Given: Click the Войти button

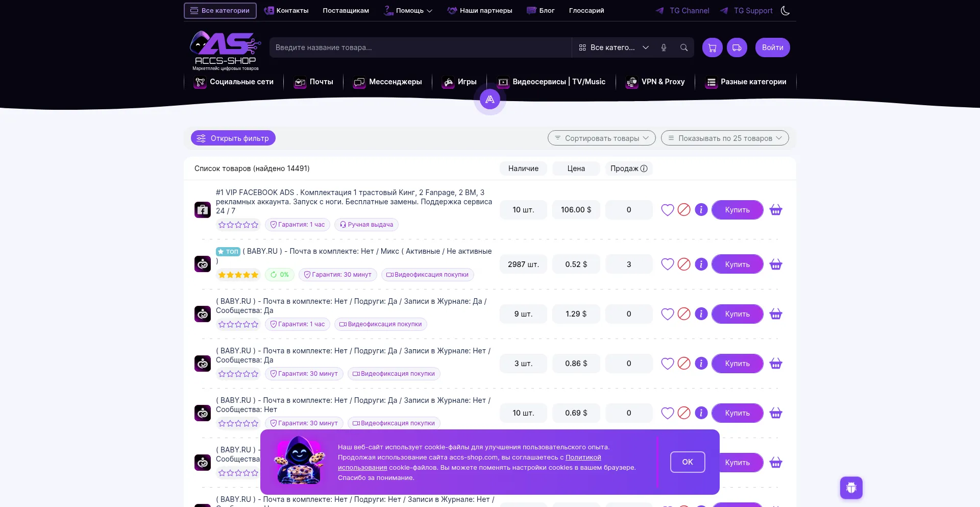Looking at the screenshot, I should pos(773,47).
